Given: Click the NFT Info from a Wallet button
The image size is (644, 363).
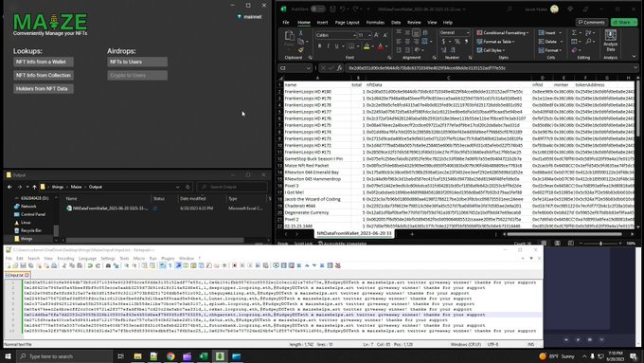Looking at the screenshot, I should coord(44,62).
